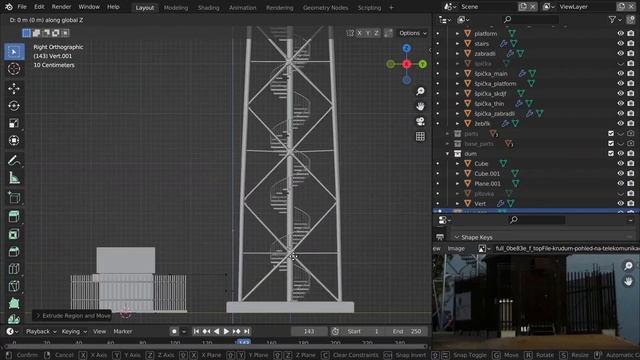The width and height of the screenshot is (640, 360).
Task: Select the Inset Faces tool
Action: pos(14,234)
